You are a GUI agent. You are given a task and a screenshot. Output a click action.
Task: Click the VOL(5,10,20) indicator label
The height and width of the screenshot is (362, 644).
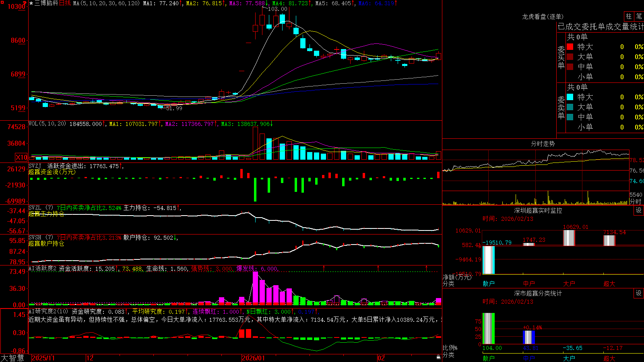47,124
